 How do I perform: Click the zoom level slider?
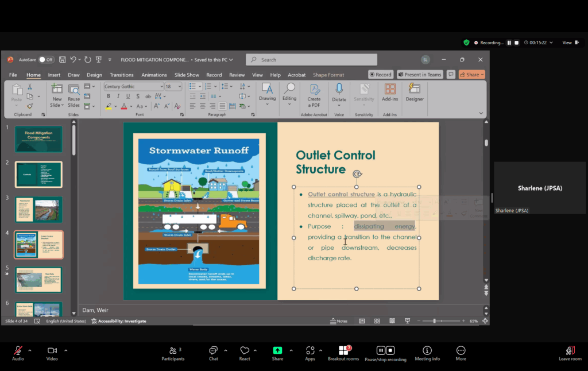(435, 321)
